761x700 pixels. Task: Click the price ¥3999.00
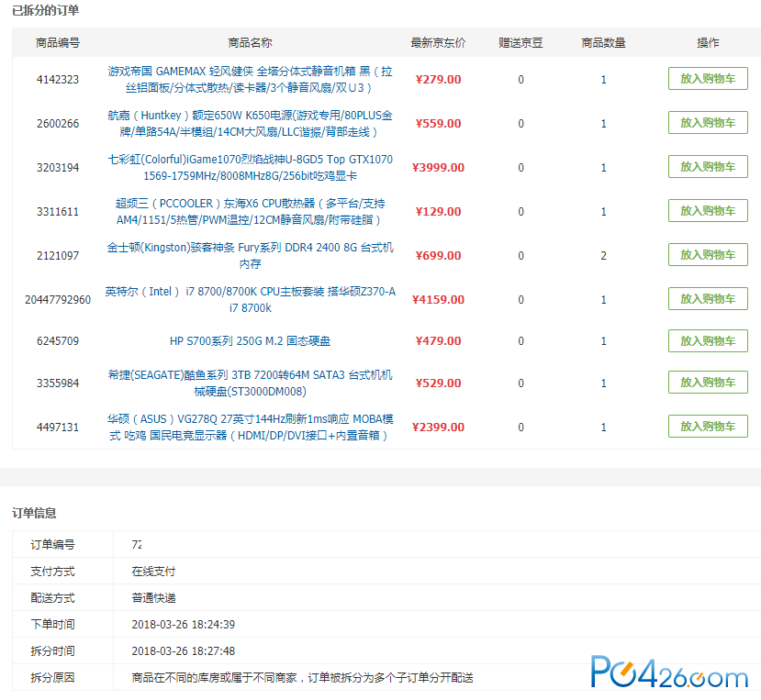pyautogui.click(x=438, y=167)
